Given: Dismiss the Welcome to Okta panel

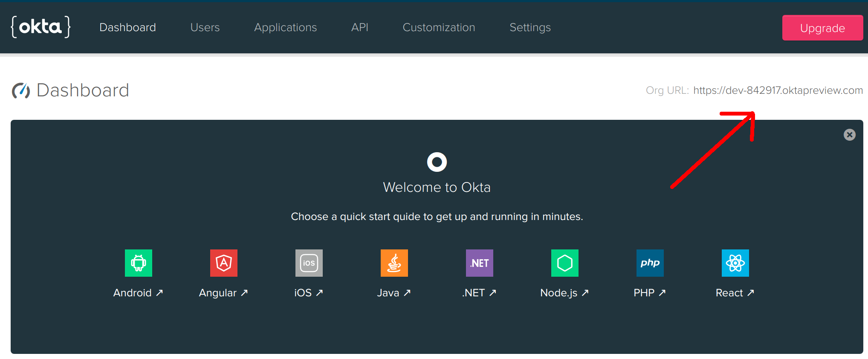Looking at the screenshot, I should 849,135.
